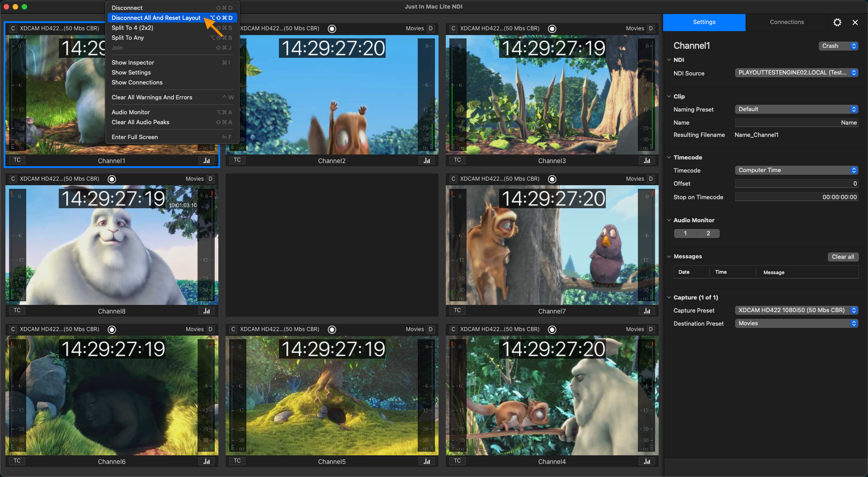This screenshot has width=868, height=477.
Task: Click the D icon on Channel7 header
Action: (651, 179)
